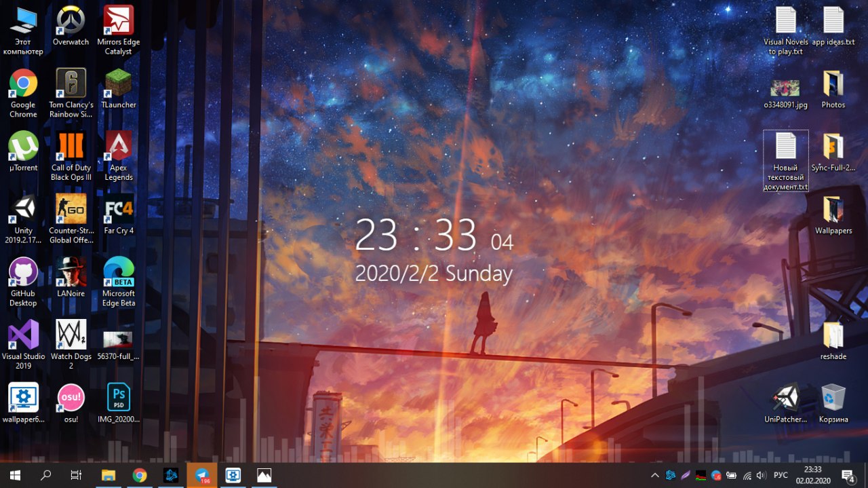Image resolution: width=868 pixels, height=488 pixels.
Task: Open battery power status in tray
Action: pyautogui.click(x=732, y=475)
